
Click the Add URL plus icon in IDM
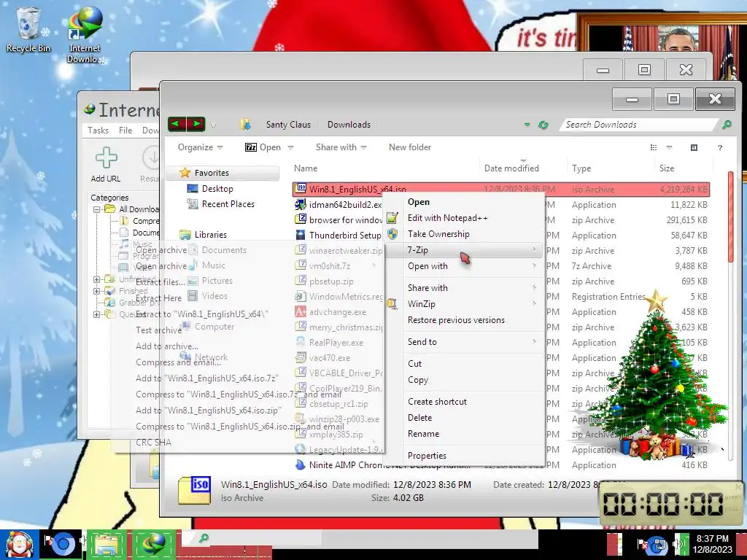tap(106, 157)
